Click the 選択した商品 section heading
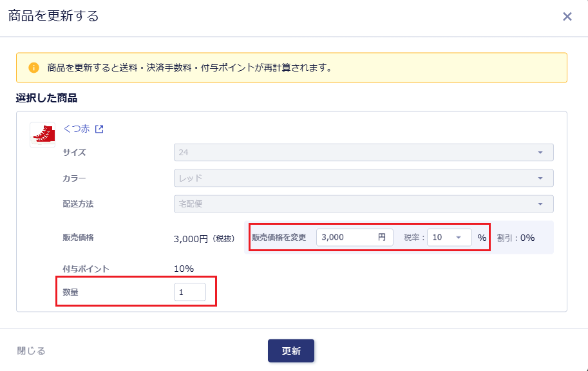 pyautogui.click(x=46, y=99)
